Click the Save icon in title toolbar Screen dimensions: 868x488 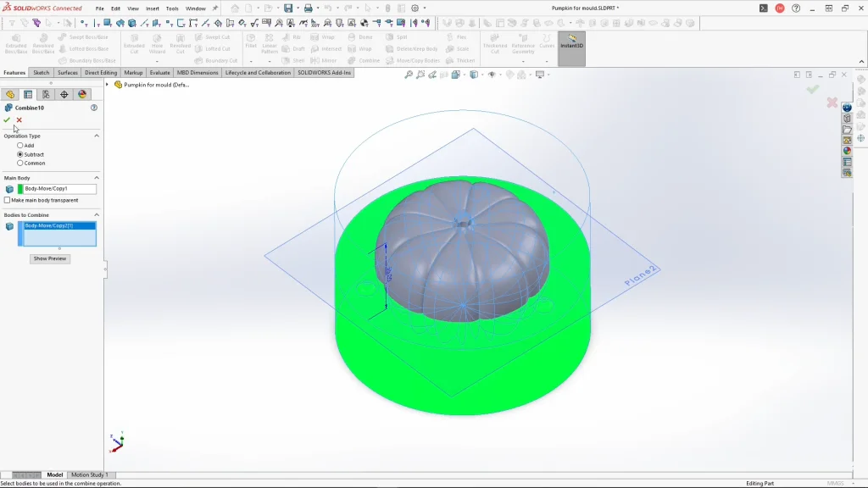click(x=288, y=8)
